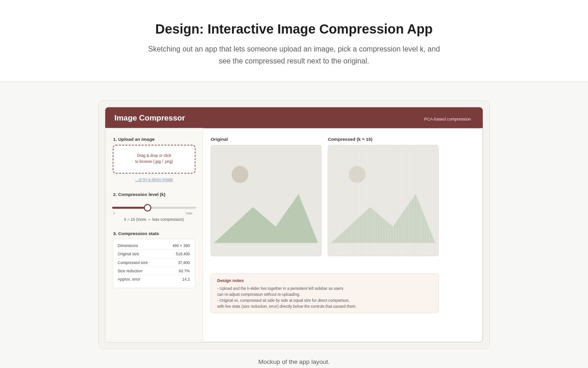Click the "3. Compression stats" heading
This screenshot has width=588, height=368.
136,234
